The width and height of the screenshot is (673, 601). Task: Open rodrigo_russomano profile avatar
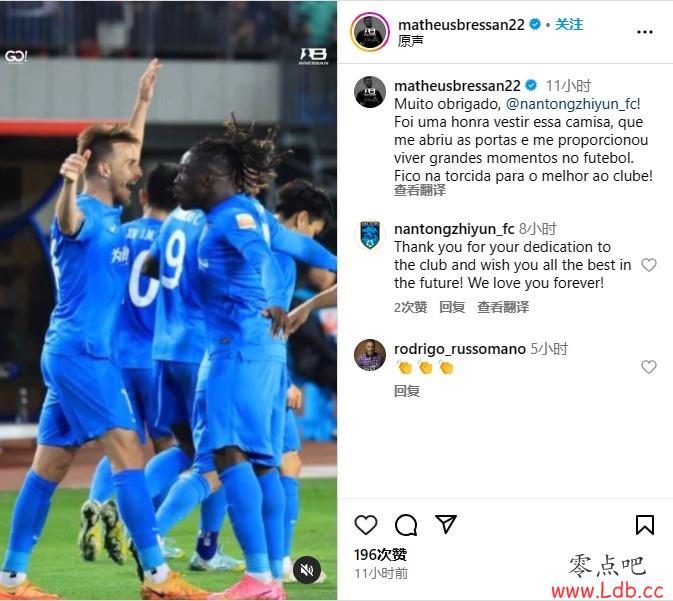point(370,355)
